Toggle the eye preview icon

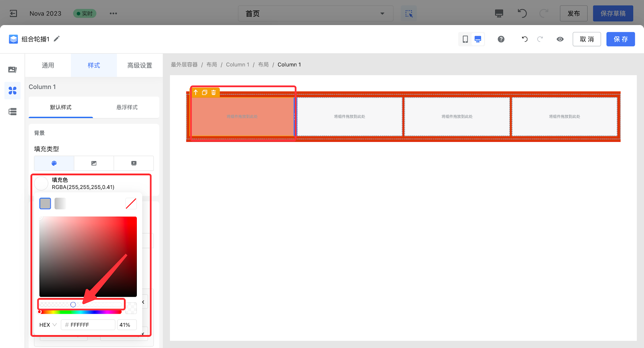560,39
